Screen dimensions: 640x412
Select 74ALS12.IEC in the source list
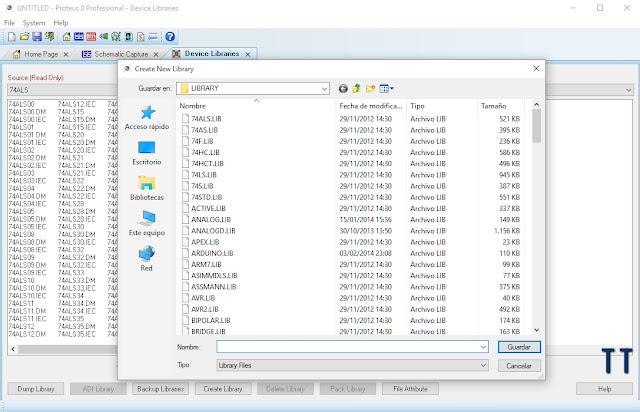pos(76,105)
